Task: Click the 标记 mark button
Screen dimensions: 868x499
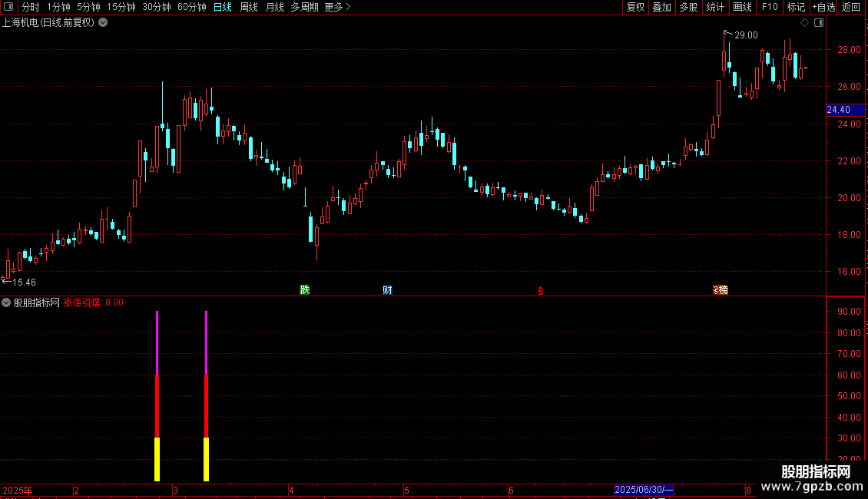Action: [796, 7]
